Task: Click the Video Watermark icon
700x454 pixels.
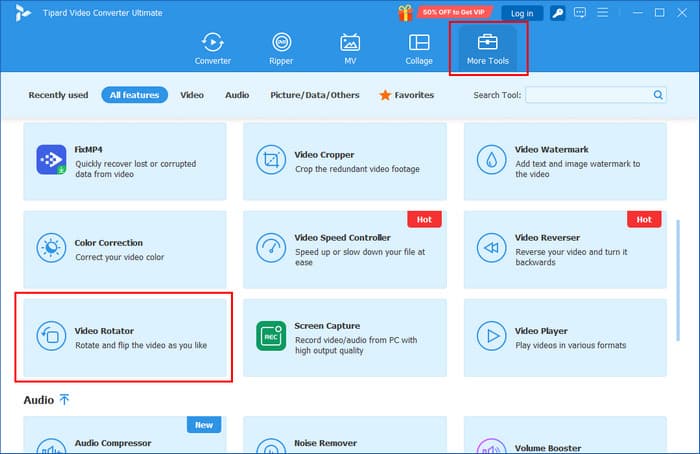Action: click(491, 161)
